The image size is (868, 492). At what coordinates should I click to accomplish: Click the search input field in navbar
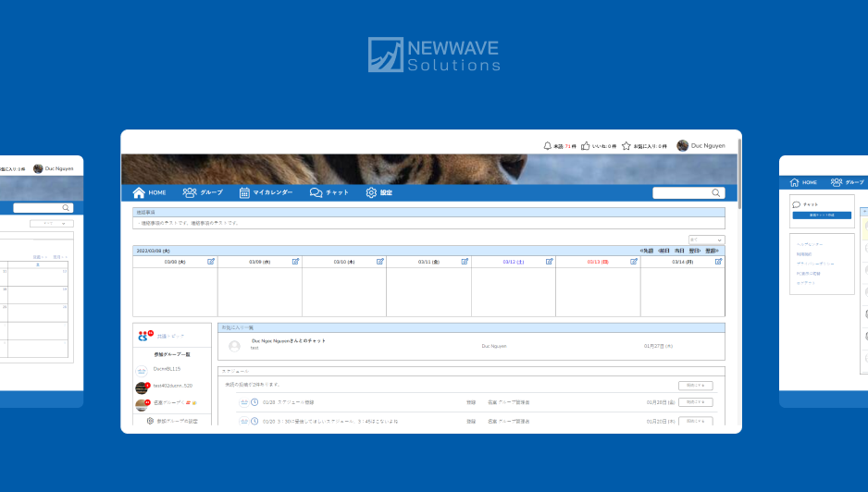coord(681,193)
